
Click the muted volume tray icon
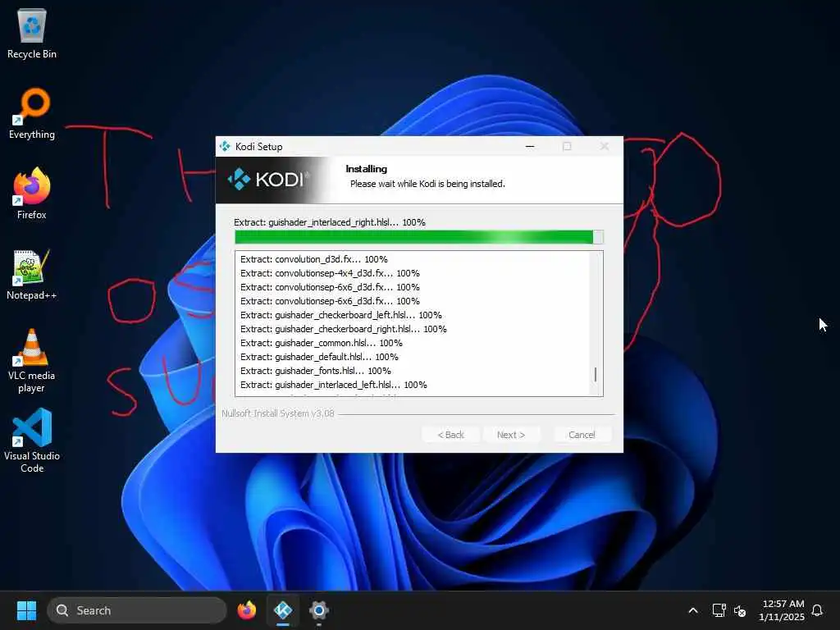tap(740, 610)
